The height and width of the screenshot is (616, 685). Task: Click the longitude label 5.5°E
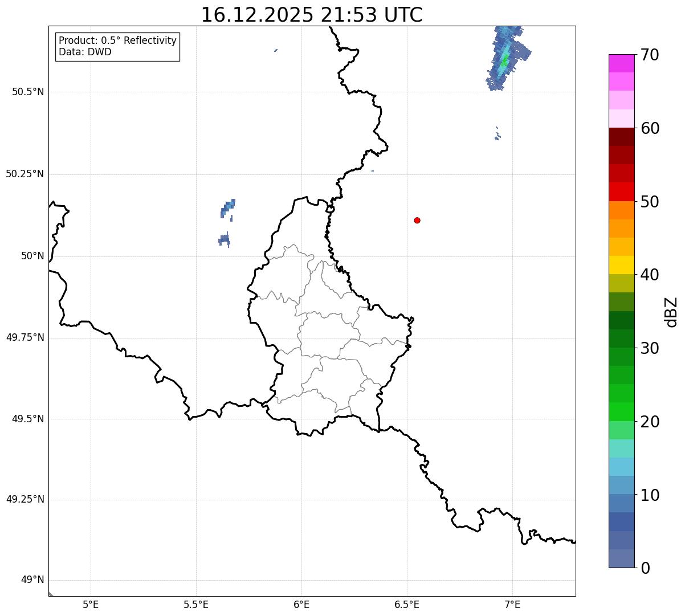pos(196,604)
